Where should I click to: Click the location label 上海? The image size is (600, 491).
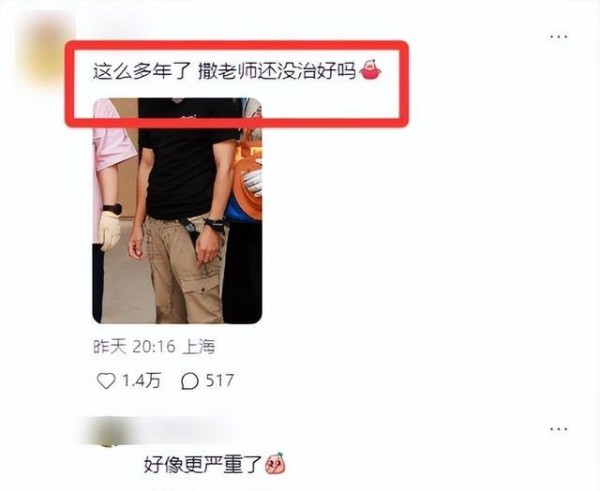(x=199, y=347)
